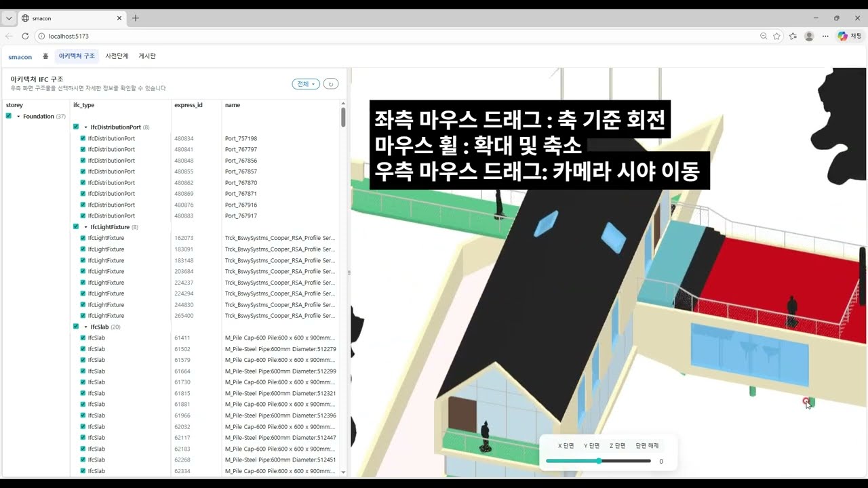Select M_Pile-Steel Pipe Diameter:512279 row
Image resolution: width=868 pixels, height=488 pixels.
click(x=281, y=349)
